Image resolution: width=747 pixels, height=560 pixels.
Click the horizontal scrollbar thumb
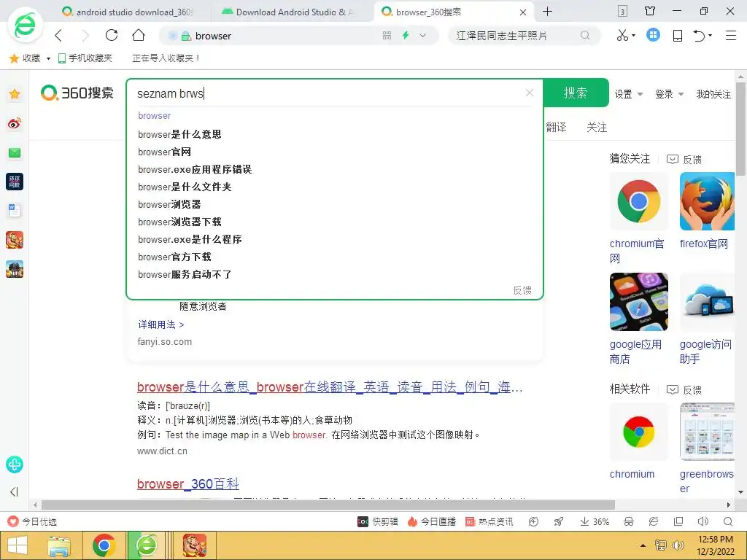point(328,505)
